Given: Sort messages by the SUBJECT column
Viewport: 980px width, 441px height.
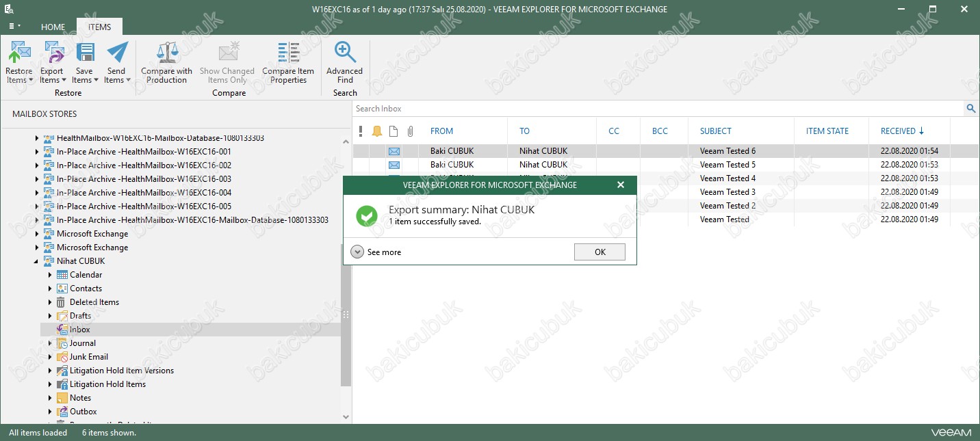Looking at the screenshot, I should coord(716,131).
